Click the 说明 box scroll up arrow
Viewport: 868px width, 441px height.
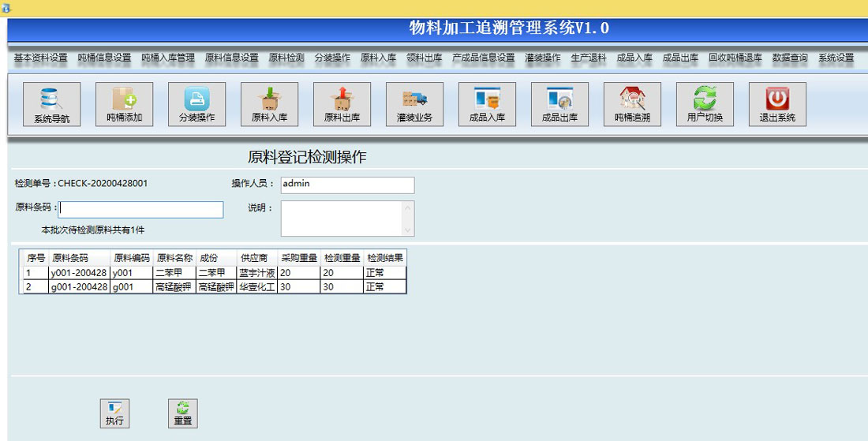409,207
